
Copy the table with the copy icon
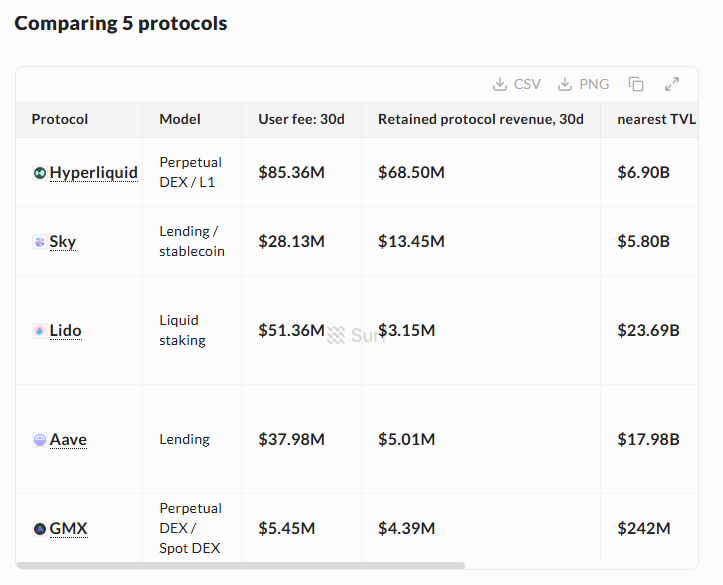coord(636,84)
